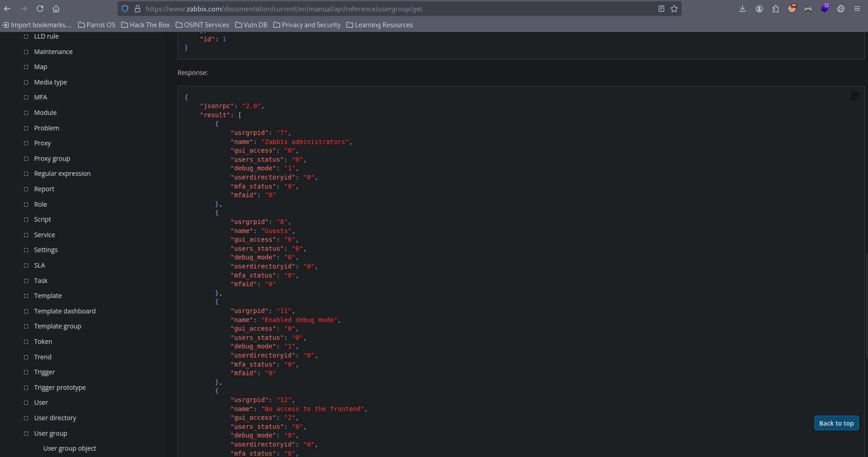Viewport: 868px width, 457px height.
Task: Open the Firefox account menu
Action: pos(759,9)
